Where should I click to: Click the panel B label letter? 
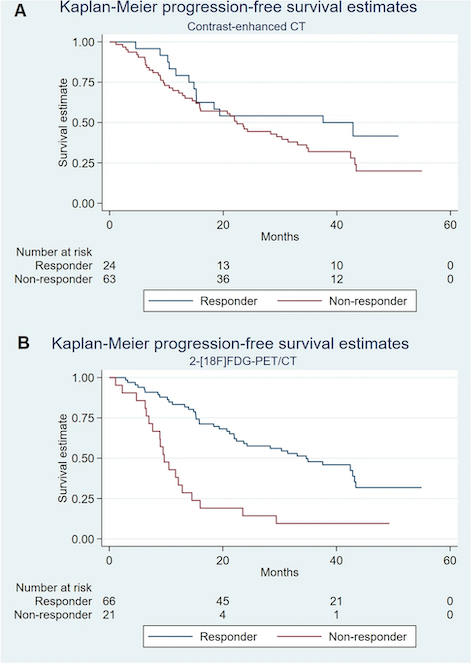[x=23, y=343]
